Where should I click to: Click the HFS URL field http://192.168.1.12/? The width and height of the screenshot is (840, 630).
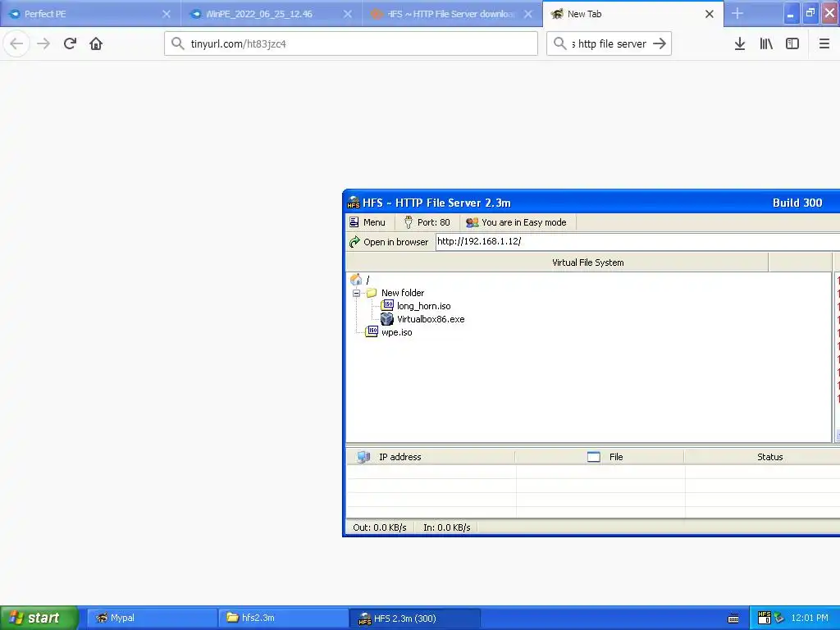637,242
